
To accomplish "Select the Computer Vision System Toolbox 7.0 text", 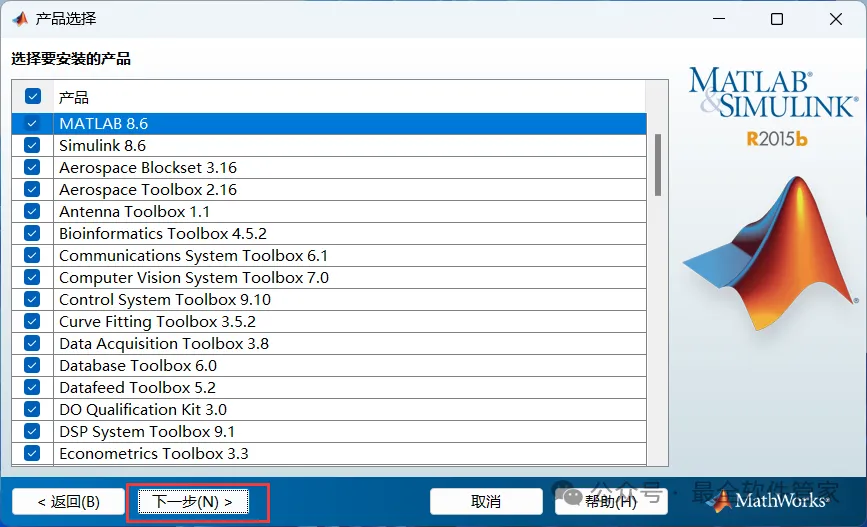I will click(x=194, y=278).
